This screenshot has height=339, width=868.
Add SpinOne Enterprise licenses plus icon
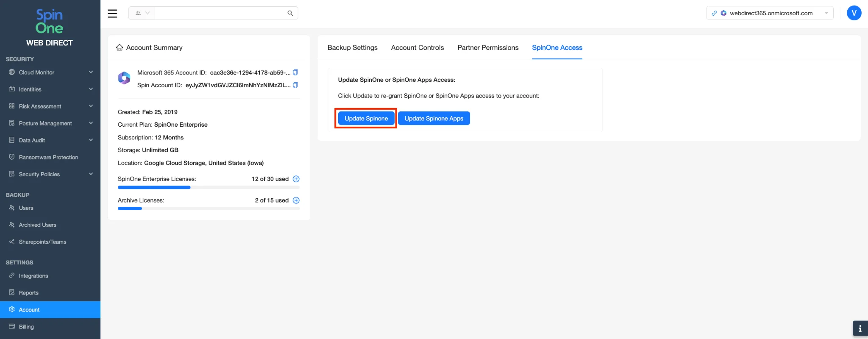(296, 179)
